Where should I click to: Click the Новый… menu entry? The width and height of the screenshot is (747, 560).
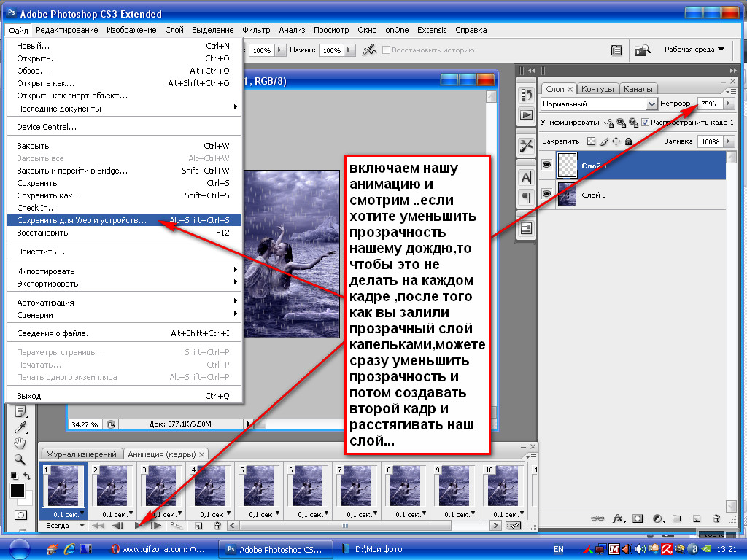pyautogui.click(x=124, y=46)
